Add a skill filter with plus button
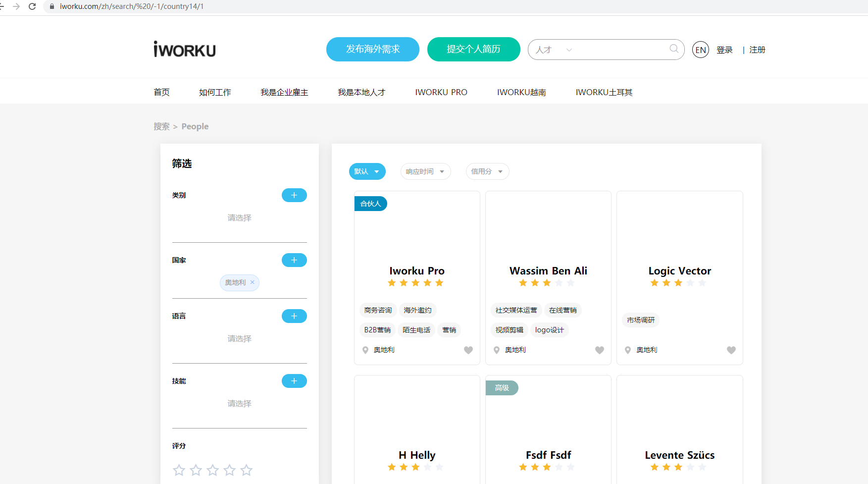The width and height of the screenshot is (868, 484). tap(294, 381)
